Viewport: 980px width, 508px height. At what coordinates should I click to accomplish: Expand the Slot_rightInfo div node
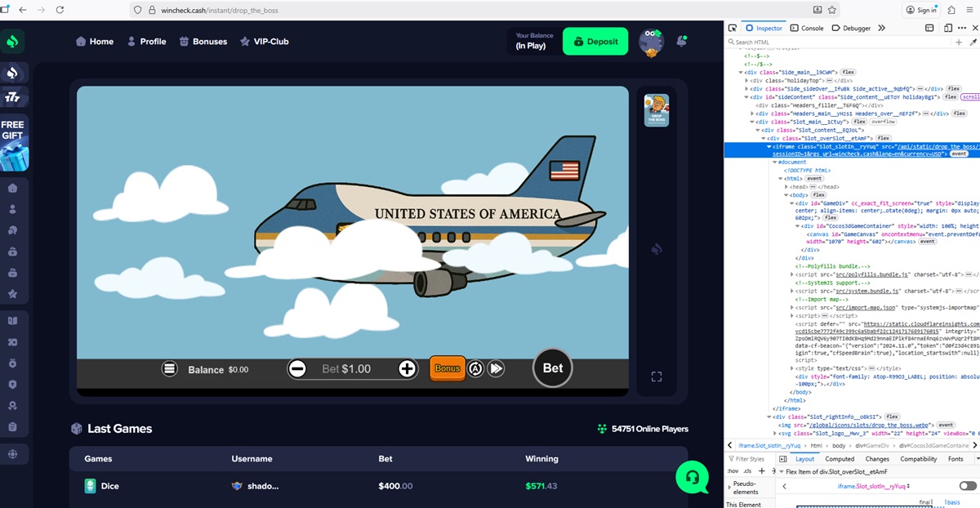pos(769,417)
